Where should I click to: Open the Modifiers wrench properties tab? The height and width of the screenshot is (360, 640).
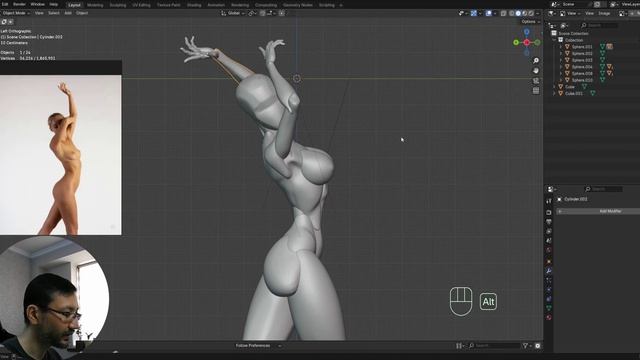[549, 271]
